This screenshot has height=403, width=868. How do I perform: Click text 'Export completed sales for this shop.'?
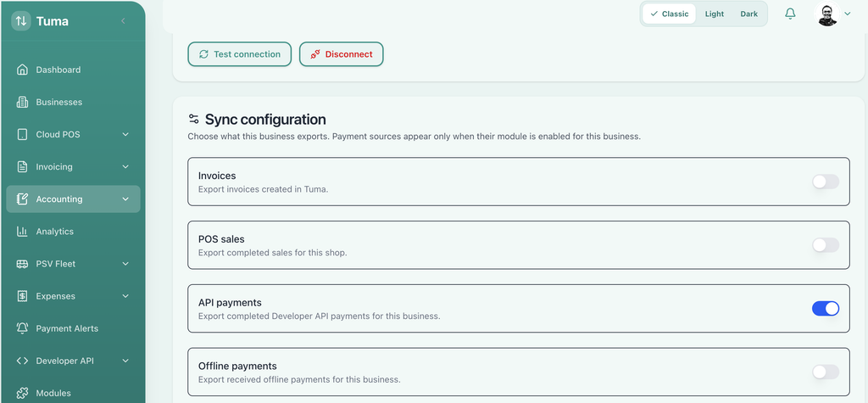click(x=272, y=253)
